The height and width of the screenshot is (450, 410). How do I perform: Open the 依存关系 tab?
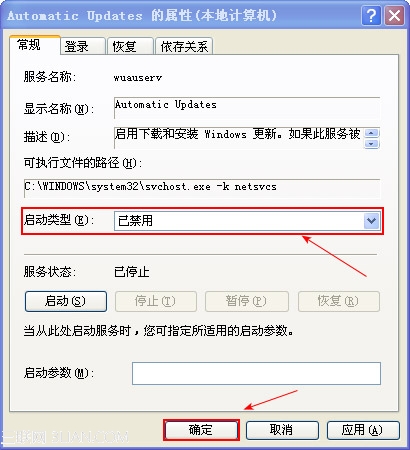(184, 46)
